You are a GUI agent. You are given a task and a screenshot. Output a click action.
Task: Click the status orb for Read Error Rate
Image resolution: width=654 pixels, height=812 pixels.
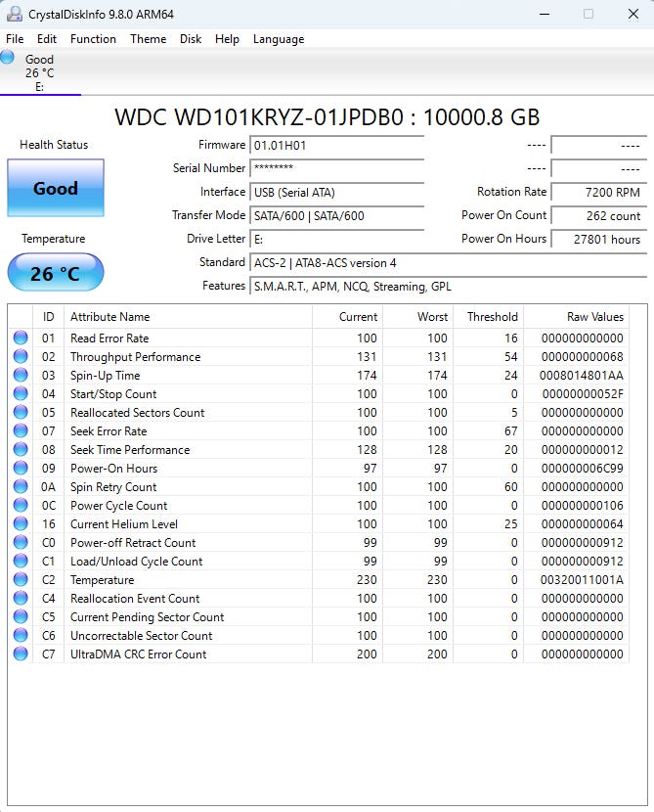tap(21, 338)
